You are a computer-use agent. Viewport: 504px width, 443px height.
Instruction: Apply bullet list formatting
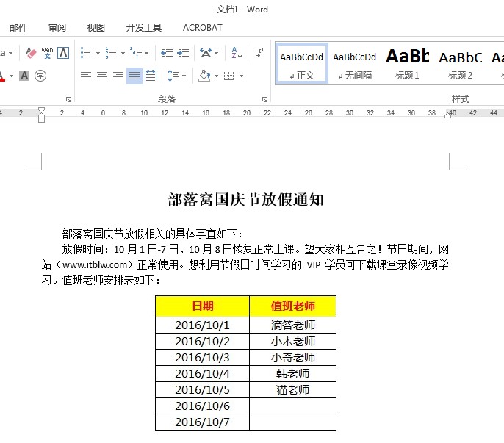(x=85, y=52)
